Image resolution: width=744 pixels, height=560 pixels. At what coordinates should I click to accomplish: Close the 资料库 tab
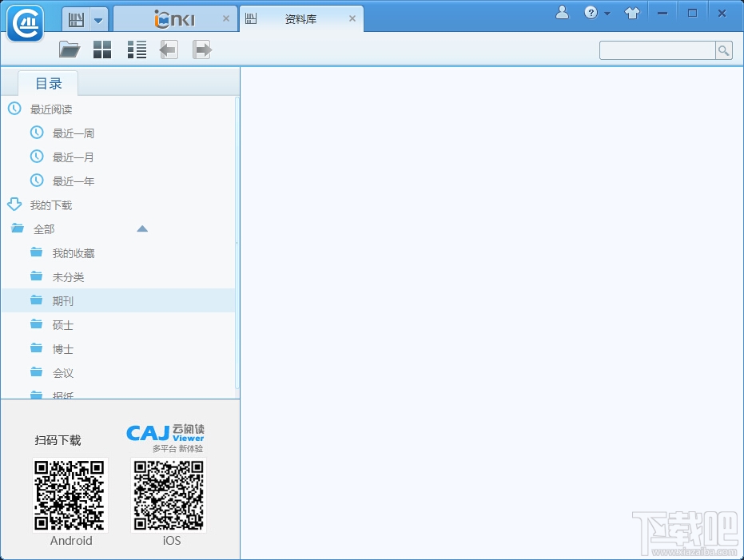352,18
